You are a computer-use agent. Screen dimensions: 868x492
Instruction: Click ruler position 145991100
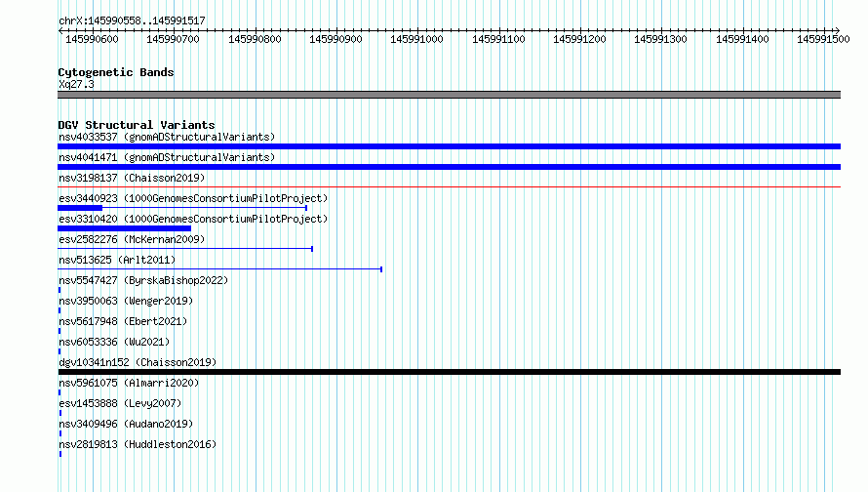pos(498,39)
